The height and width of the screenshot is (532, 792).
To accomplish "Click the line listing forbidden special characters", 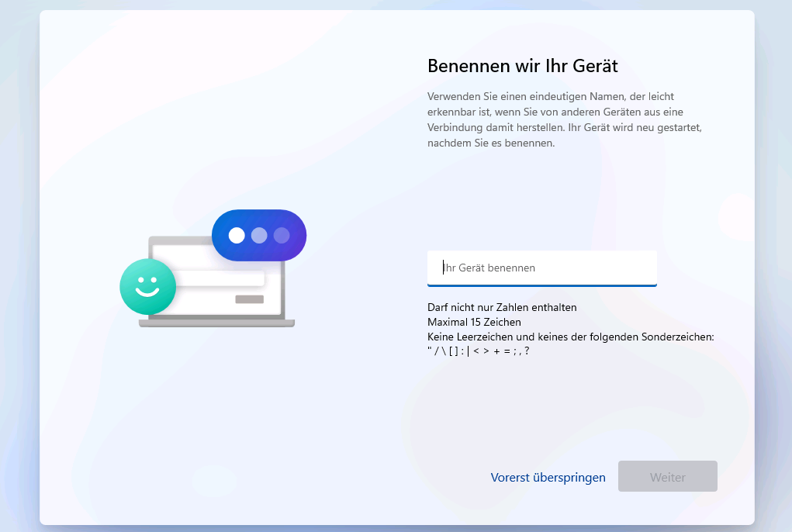I will point(478,351).
